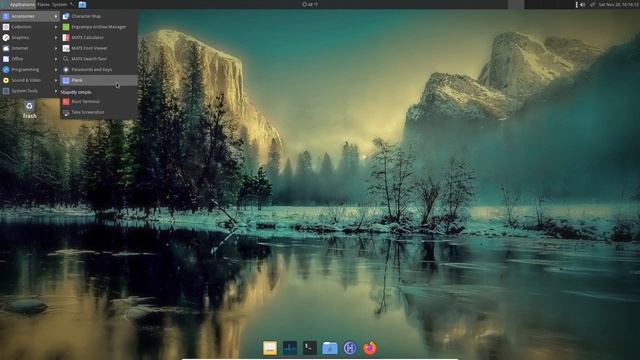Launch the terminal from the dock
640x360 pixels.
310,348
